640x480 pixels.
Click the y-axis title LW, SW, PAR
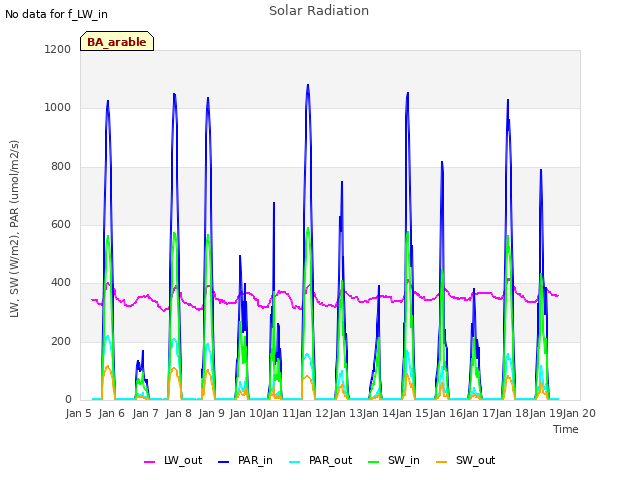coord(14,229)
